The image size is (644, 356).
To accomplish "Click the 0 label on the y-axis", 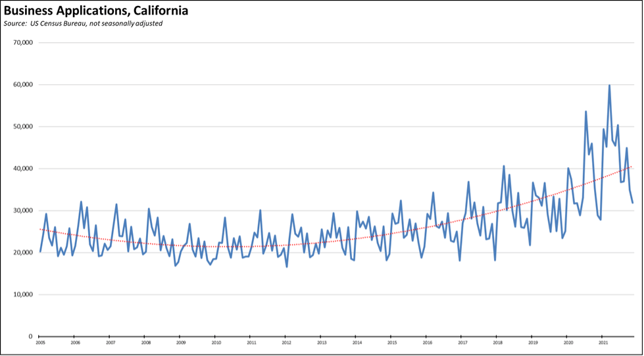I will tap(30, 336).
